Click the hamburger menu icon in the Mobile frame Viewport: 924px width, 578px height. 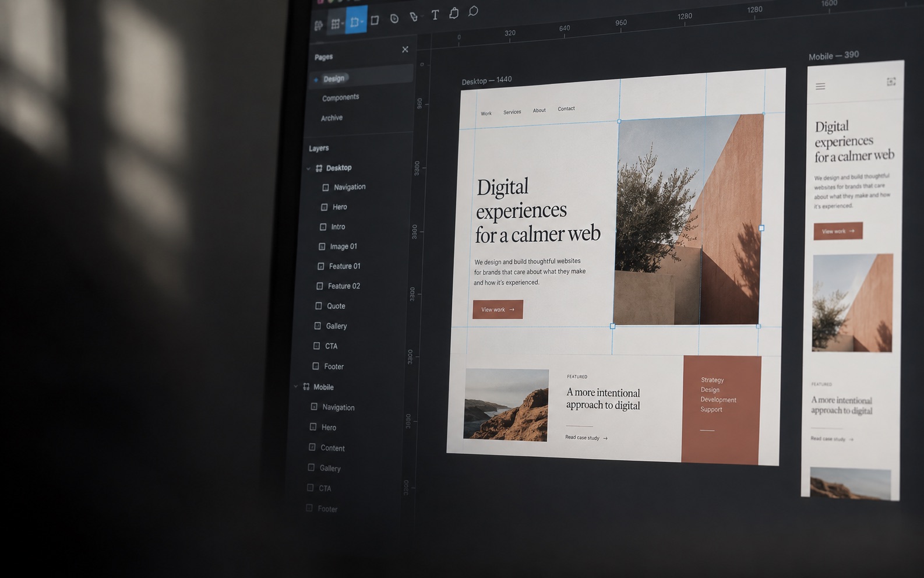(820, 86)
